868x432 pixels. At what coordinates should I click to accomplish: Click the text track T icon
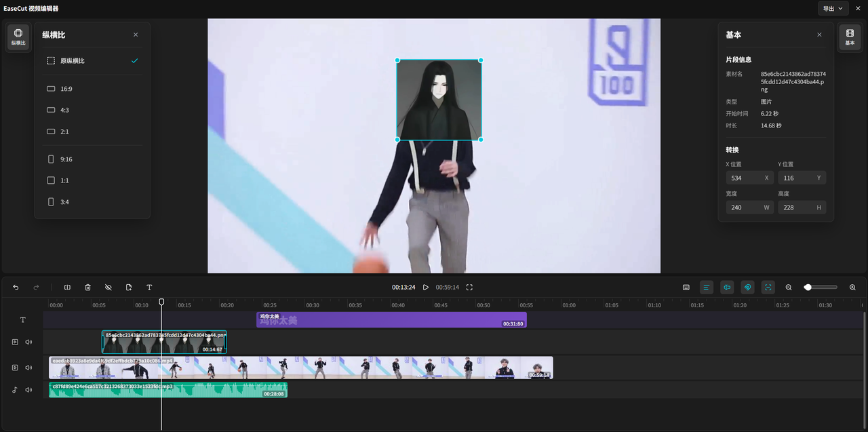click(22, 319)
